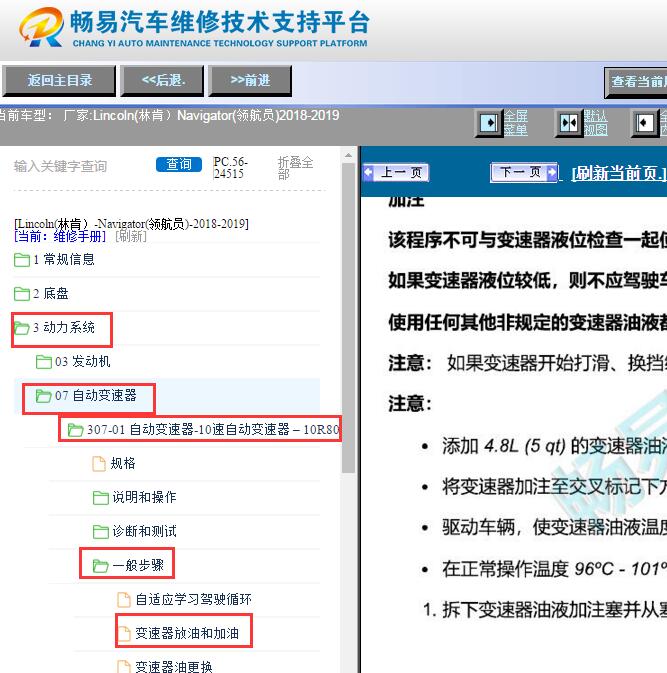667x673 pixels.
Task: Open the 规格 document
Action: (123, 464)
